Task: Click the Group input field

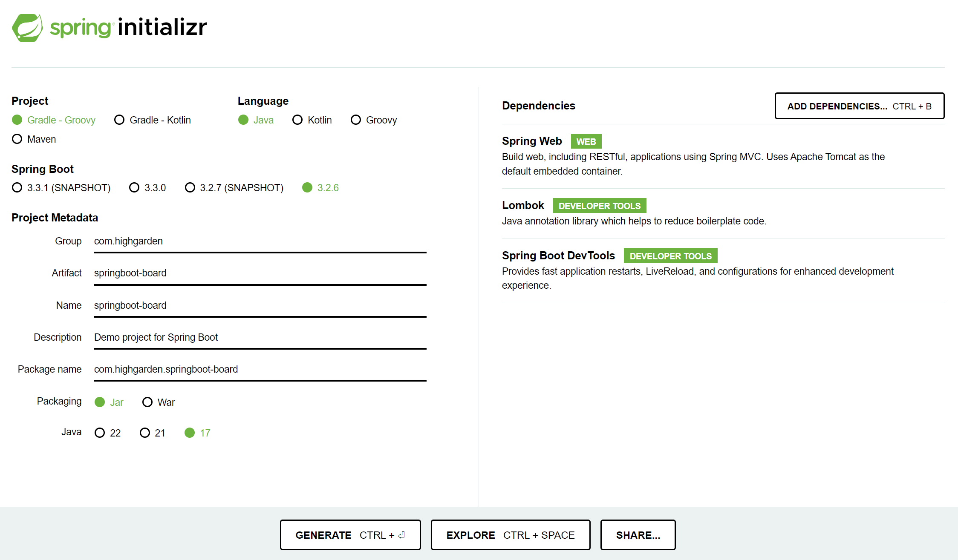Action: coord(260,241)
